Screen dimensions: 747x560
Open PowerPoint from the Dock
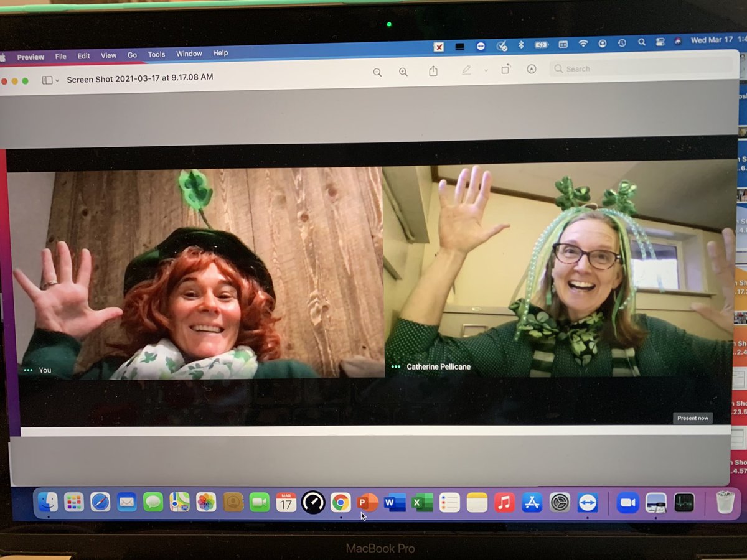click(366, 502)
